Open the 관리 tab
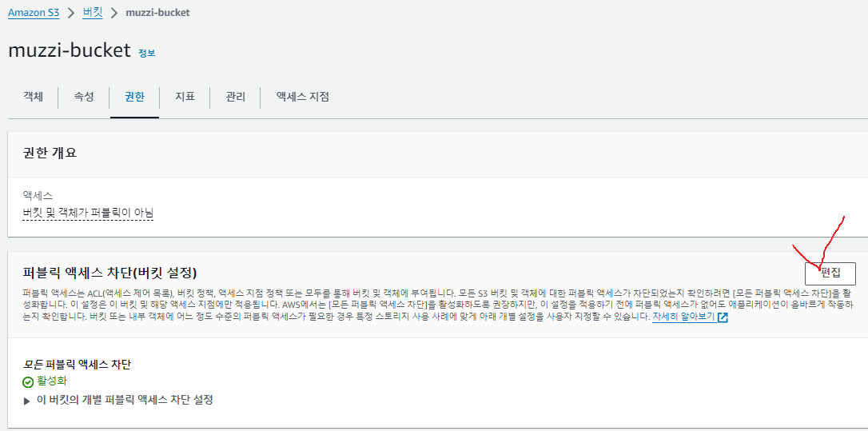 [x=235, y=97]
